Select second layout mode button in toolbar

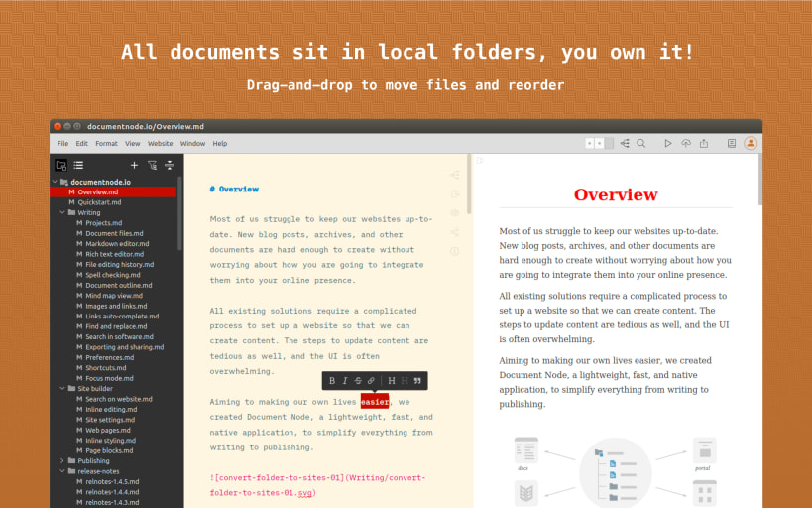point(599,144)
